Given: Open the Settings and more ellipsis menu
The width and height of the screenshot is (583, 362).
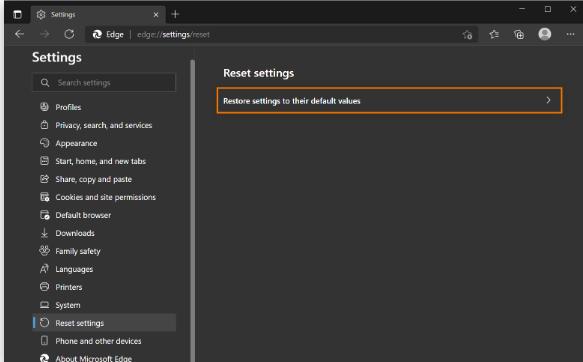Looking at the screenshot, I should coord(570,34).
